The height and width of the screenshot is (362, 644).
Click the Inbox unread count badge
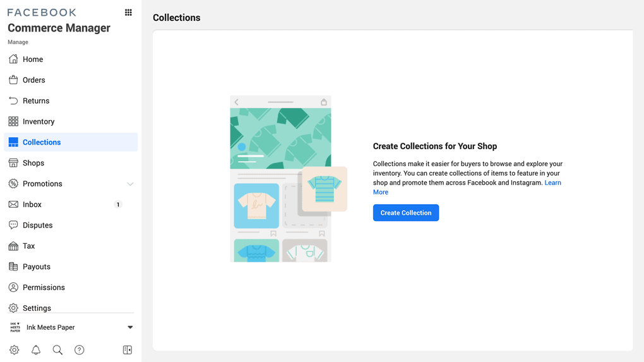118,204
